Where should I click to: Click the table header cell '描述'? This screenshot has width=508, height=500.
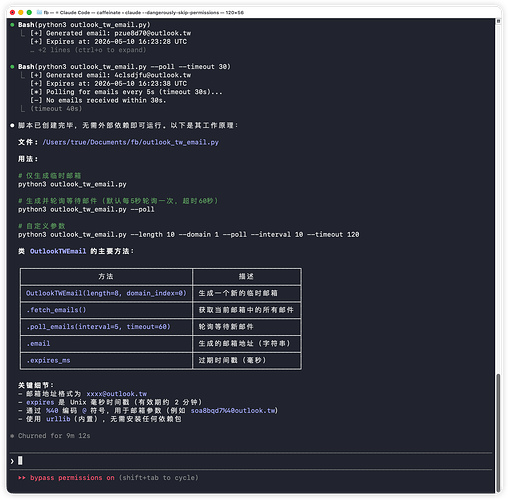(246, 276)
